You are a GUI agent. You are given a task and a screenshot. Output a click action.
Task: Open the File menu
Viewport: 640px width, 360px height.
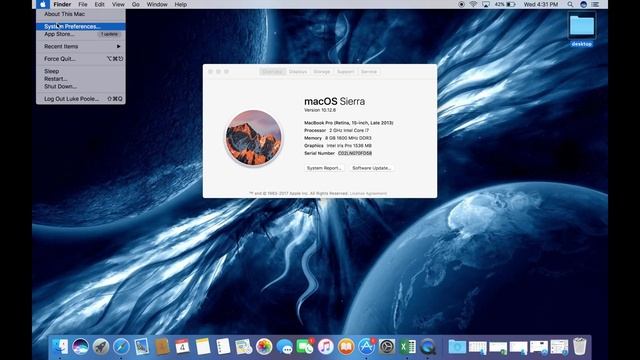click(x=83, y=4)
